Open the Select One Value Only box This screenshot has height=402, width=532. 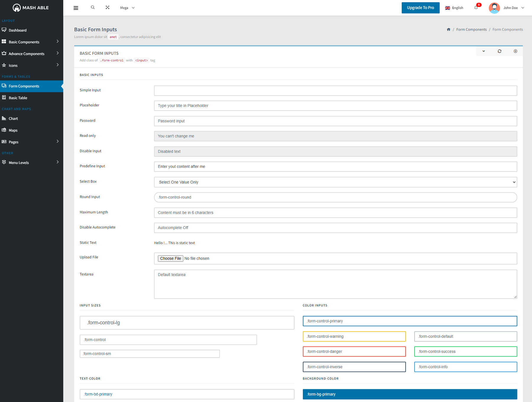pyautogui.click(x=335, y=182)
